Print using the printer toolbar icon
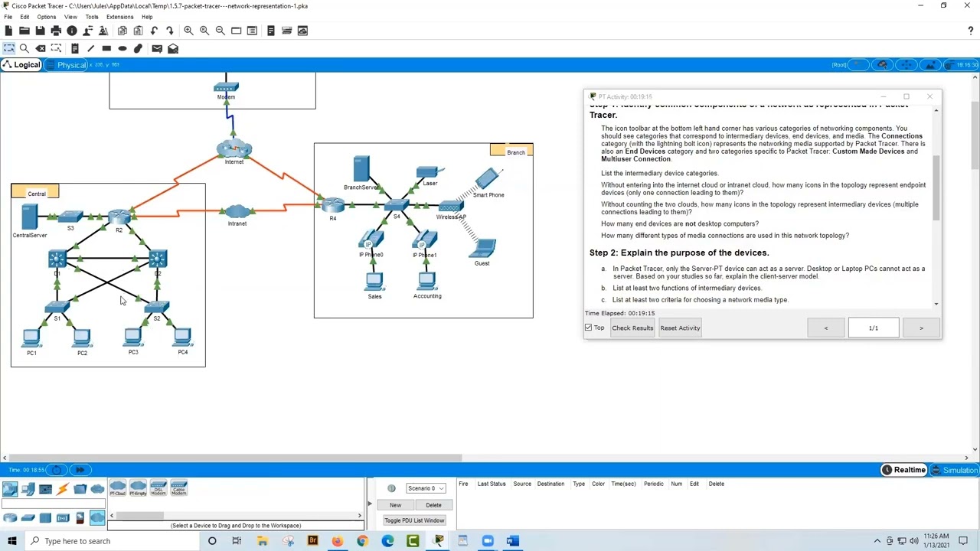The height and width of the screenshot is (551, 980). pyautogui.click(x=56, y=31)
